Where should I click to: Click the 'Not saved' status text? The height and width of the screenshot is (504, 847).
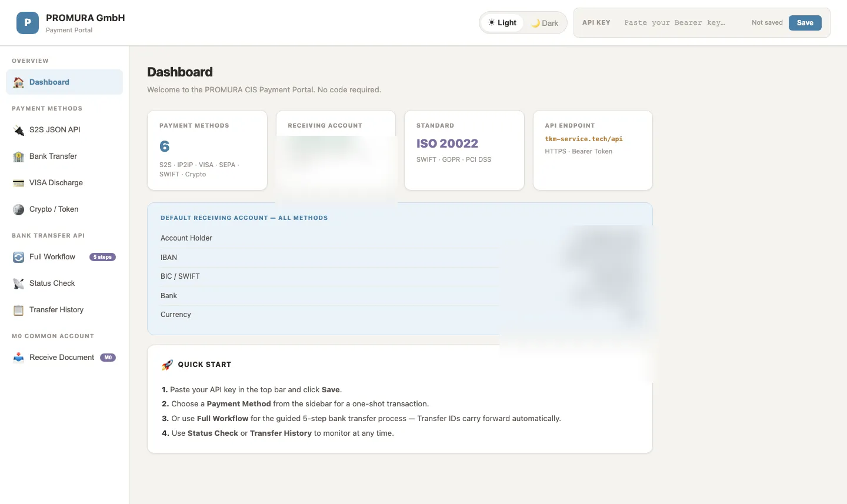click(x=767, y=23)
